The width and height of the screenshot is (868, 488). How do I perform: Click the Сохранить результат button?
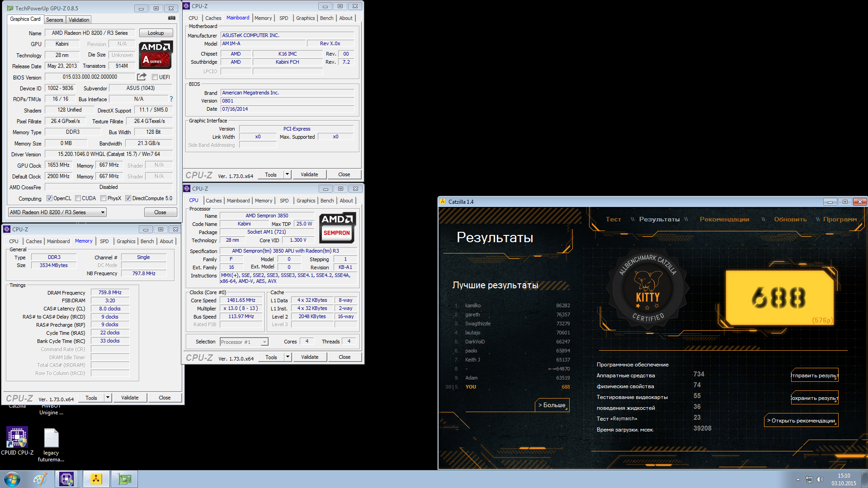click(815, 398)
